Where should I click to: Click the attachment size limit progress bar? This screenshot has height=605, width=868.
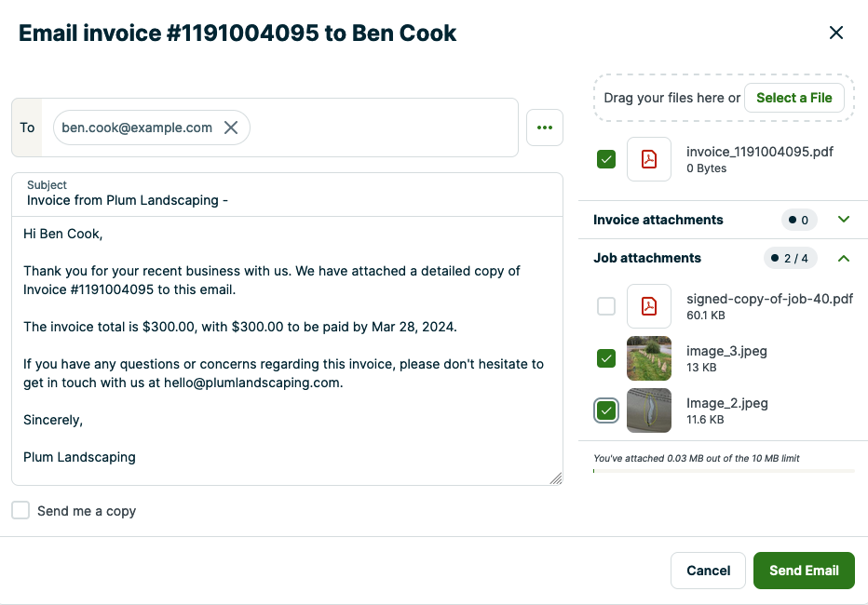pyautogui.click(x=724, y=471)
